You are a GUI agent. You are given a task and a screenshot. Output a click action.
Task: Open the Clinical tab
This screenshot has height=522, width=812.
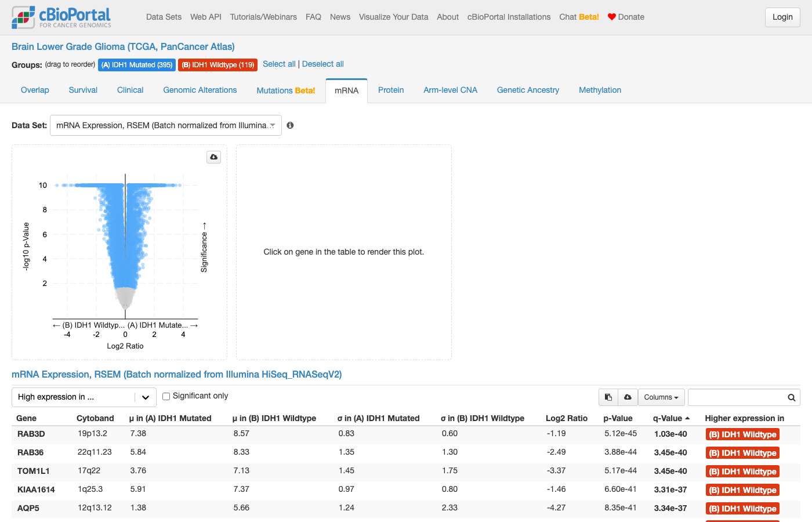click(130, 90)
